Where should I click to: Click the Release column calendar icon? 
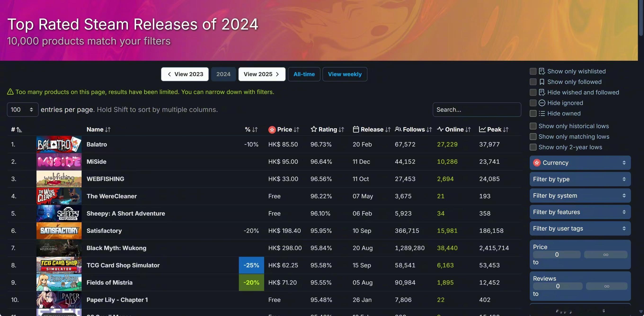356,129
